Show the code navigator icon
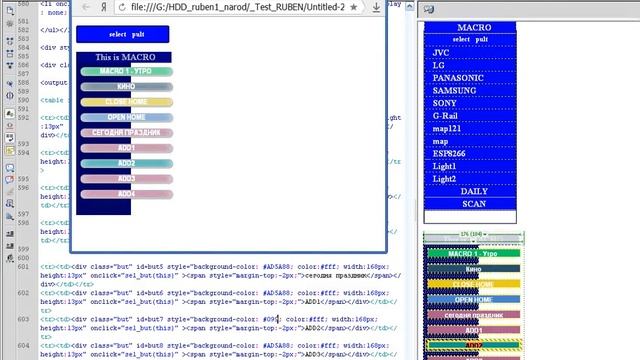The image size is (640, 360). [x=10, y=24]
